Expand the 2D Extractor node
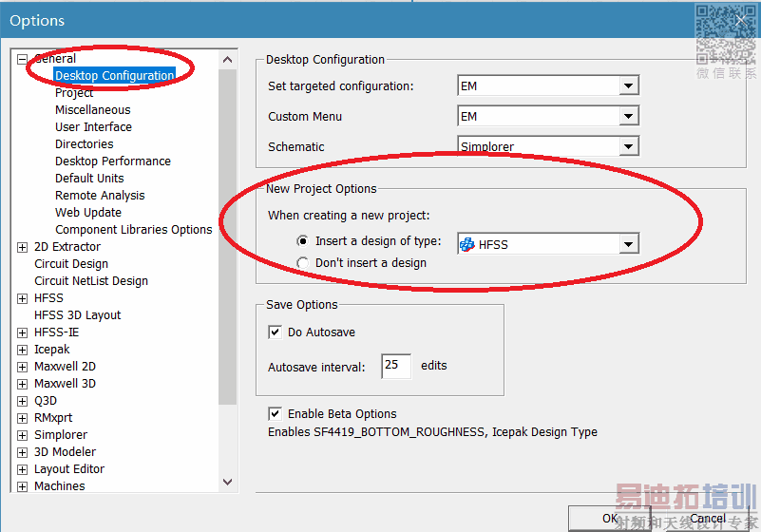This screenshot has width=761, height=532. [22, 248]
